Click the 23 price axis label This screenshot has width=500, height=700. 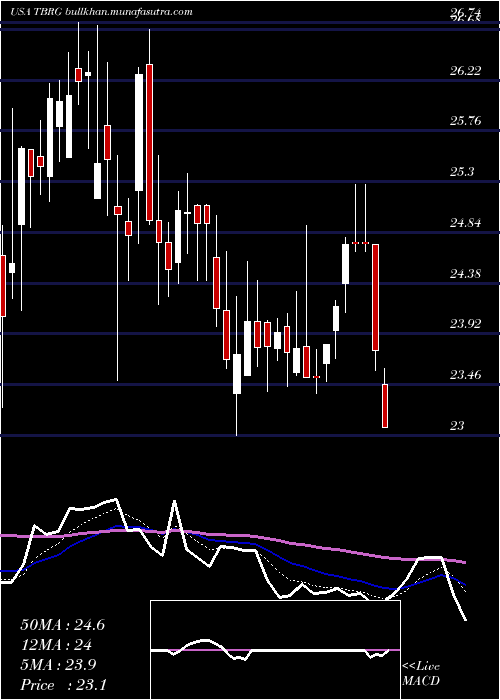pyautogui.click(x=458, y=425)
